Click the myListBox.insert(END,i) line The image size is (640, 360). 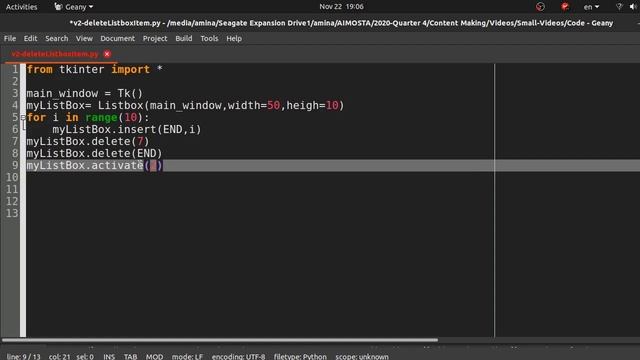(127, 129)
